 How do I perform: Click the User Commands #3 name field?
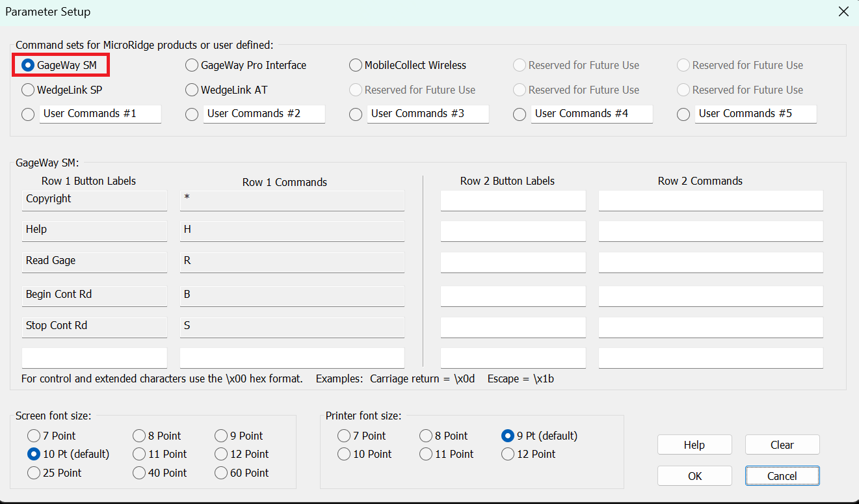click(428, 114)
